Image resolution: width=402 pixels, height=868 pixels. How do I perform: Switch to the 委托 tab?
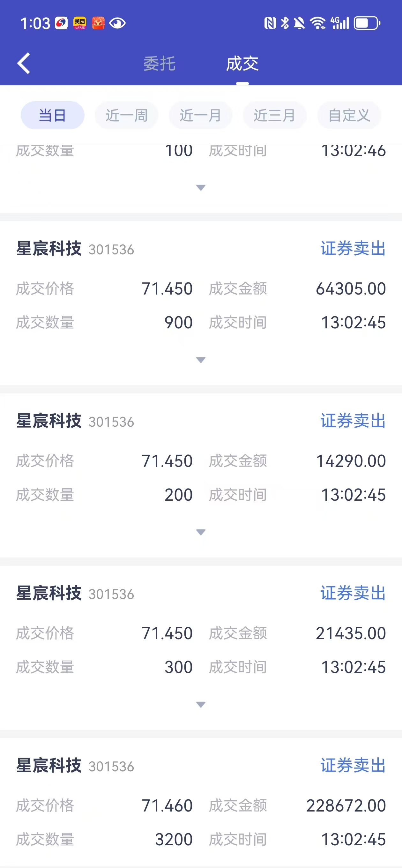(x=160, y=64)
